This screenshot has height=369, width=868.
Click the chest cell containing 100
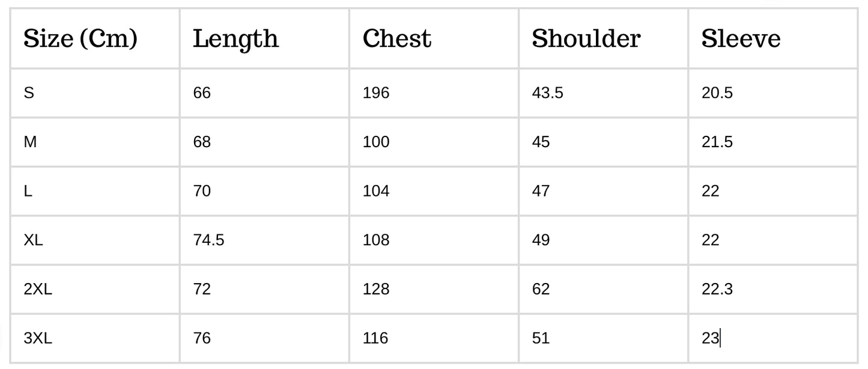point(376,142)
